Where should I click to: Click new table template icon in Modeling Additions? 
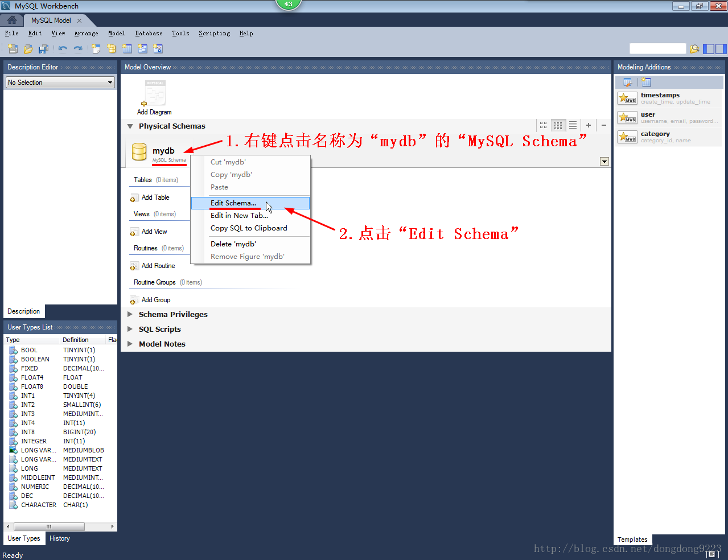coord(646,83)
